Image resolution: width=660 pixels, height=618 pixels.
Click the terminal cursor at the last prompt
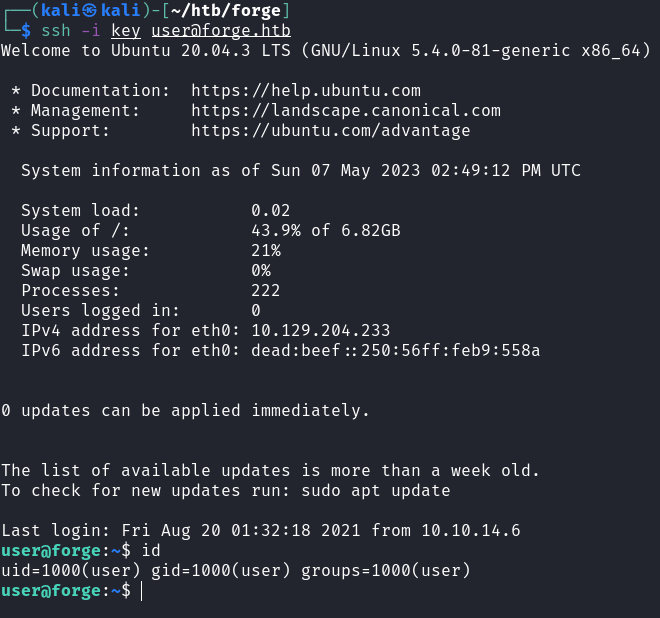(142, 591)
